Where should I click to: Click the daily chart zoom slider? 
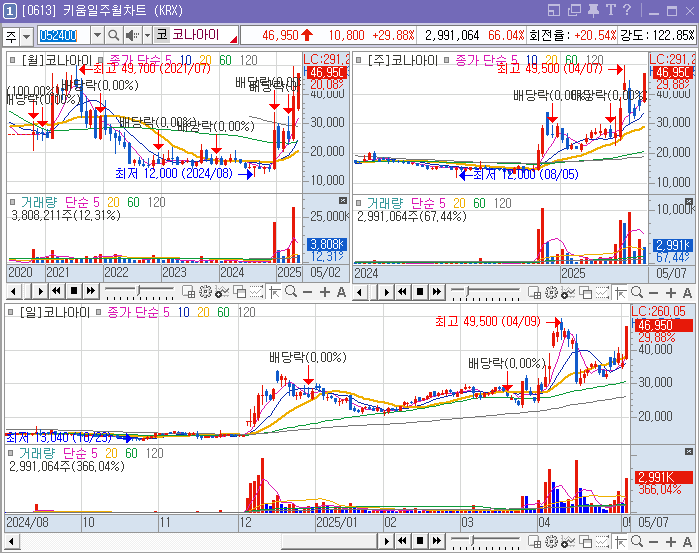point(485,542)
